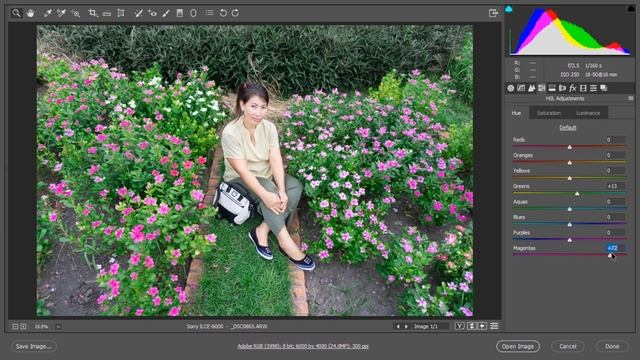Rotate image counterclockwise
The height and width of the screenshot is (360, 640).
click(223, 13)
